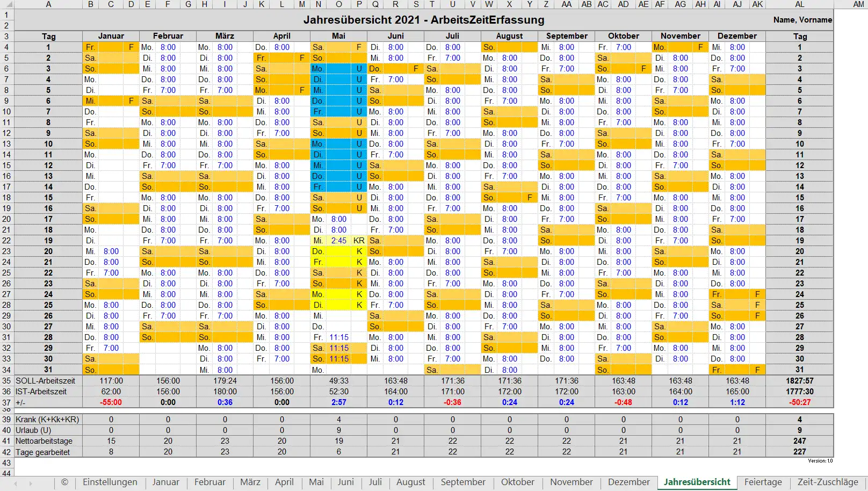Select the Mai month header cell in row 3

click(339, 36)
